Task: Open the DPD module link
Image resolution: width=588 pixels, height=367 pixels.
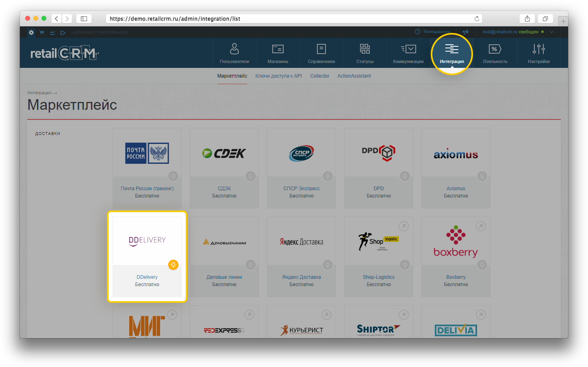Action: [379, 189]
